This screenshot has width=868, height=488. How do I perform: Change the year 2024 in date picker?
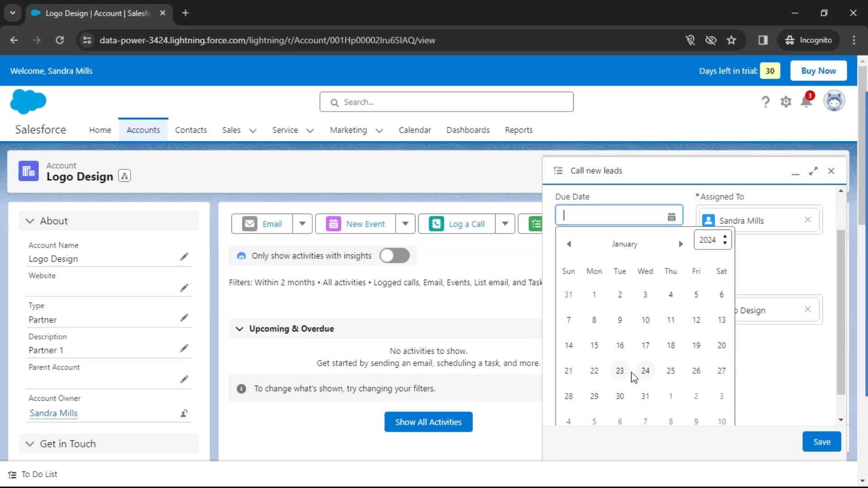point(712,240)
